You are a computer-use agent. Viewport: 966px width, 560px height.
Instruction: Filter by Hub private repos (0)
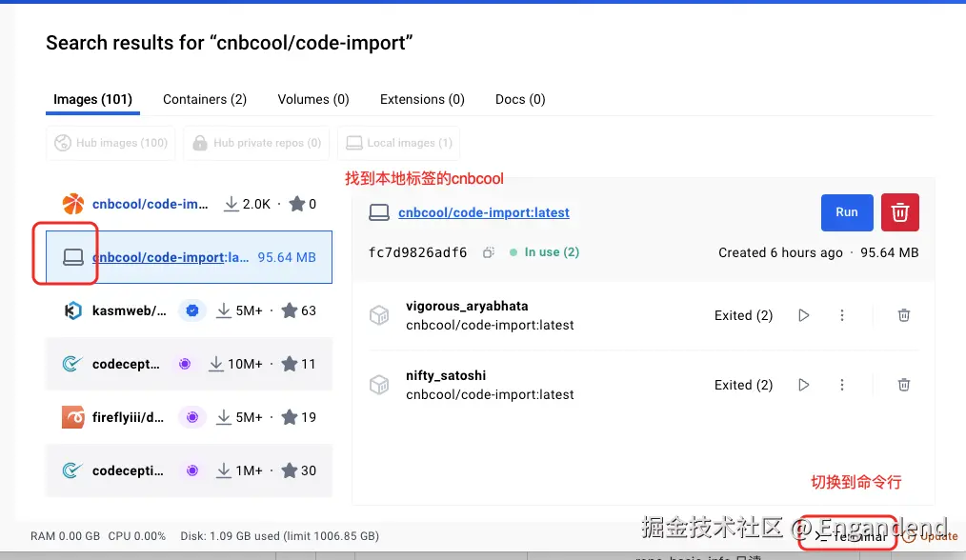tap(256, 143)
